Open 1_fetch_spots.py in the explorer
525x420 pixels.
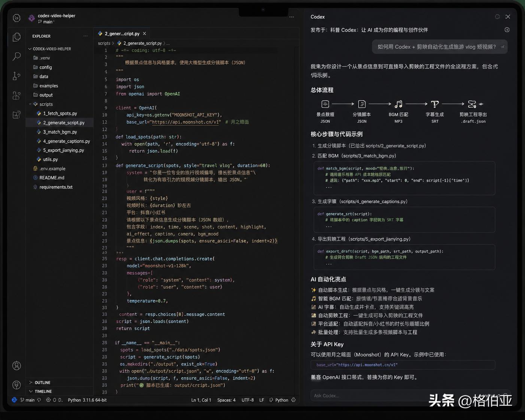pos(59,113)
